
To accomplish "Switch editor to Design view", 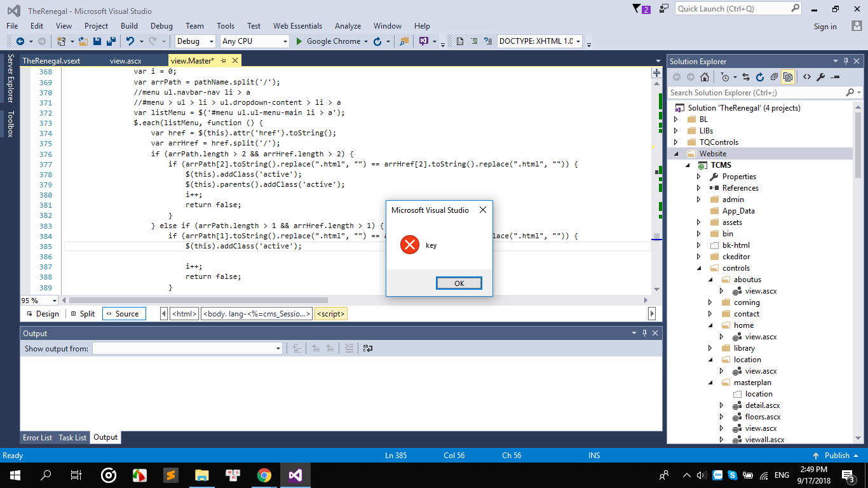I will click(x=43, y=314).
